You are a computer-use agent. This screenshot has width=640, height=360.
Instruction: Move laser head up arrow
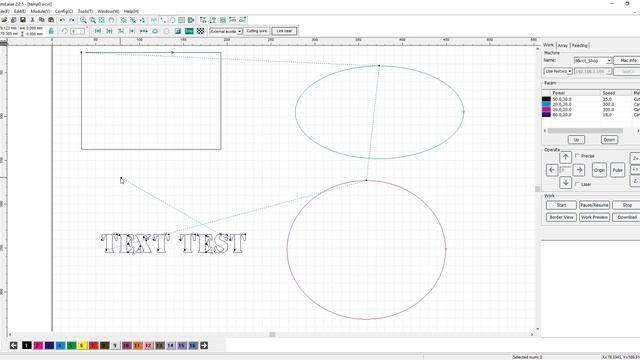[x=565, y=157]
